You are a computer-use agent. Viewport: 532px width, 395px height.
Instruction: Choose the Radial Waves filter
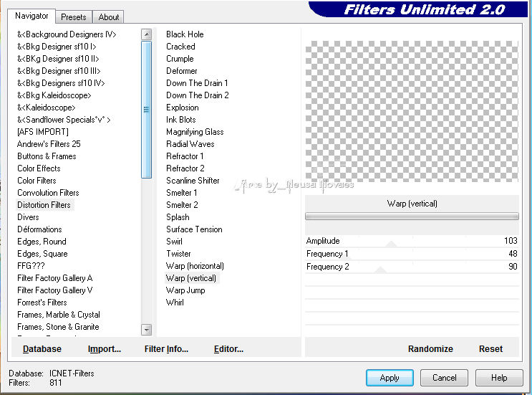(190, 144)
